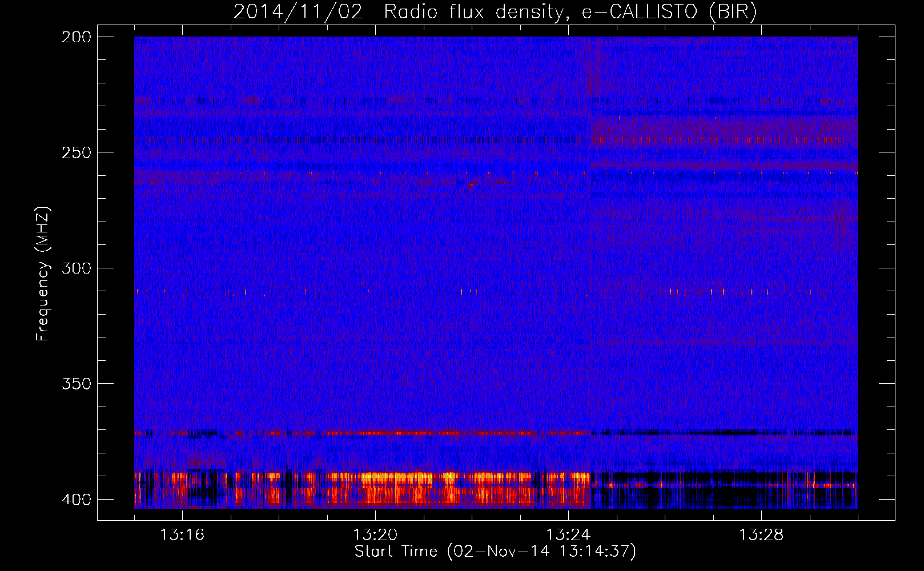924x571 pixels.
Task: Click the 'Start Time (02-Nov-14 13:14:37)' axis label
Action: 495,552
